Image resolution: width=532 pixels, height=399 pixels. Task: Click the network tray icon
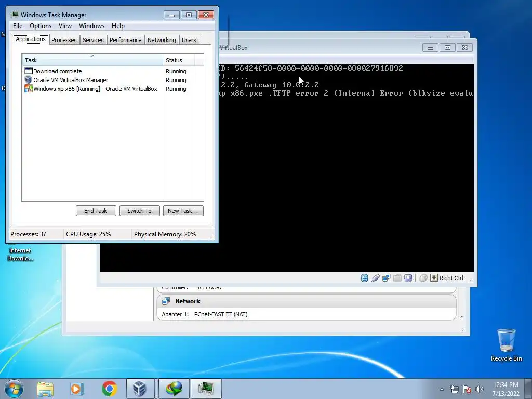(454, 389)
